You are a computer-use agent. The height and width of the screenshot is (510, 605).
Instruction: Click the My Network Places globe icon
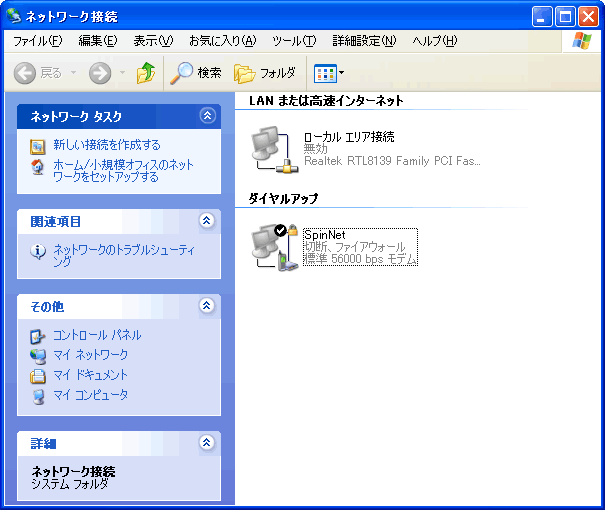(x=38, y=356)
